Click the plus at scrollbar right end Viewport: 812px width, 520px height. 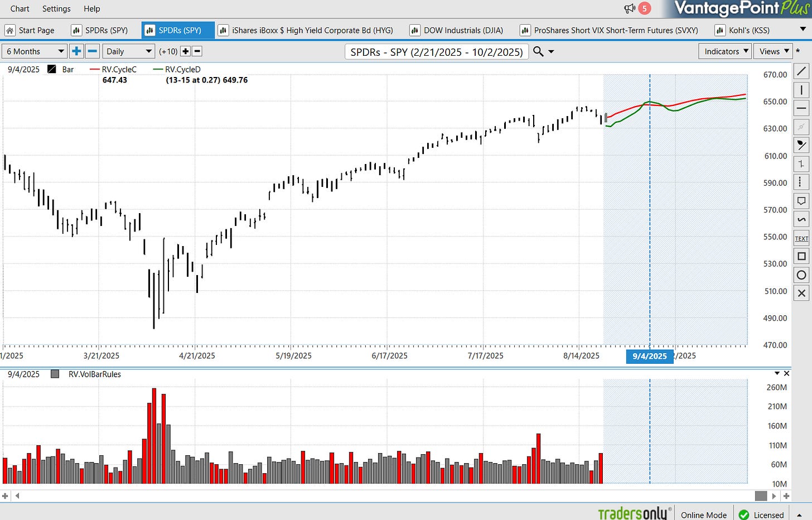[x=786, y=495]
